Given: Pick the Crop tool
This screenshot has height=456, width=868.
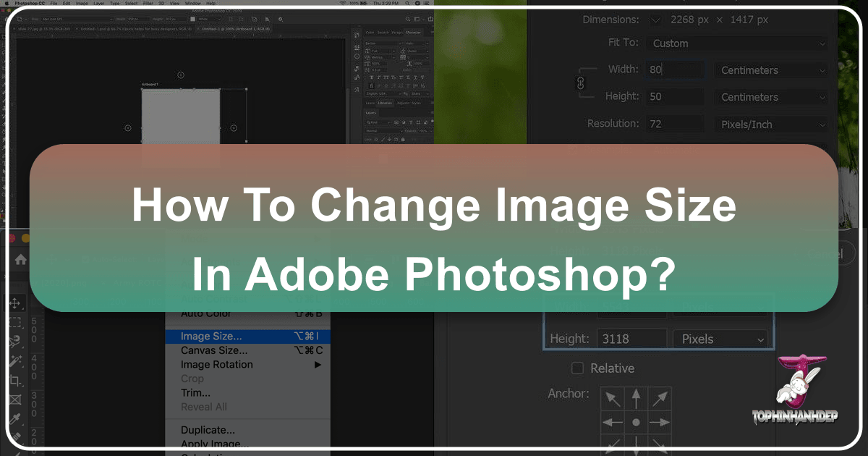Looking at the screenshot, I should coord(14,380).
